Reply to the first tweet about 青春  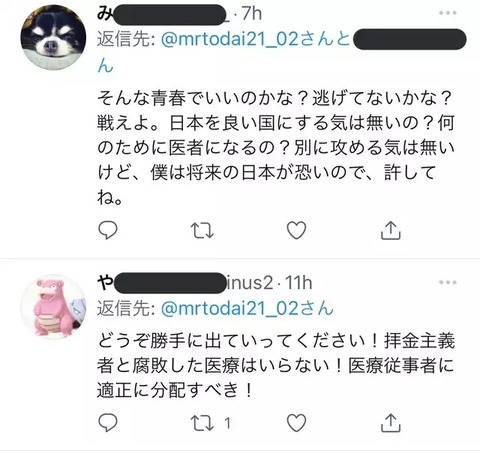(x=108, y=230)
